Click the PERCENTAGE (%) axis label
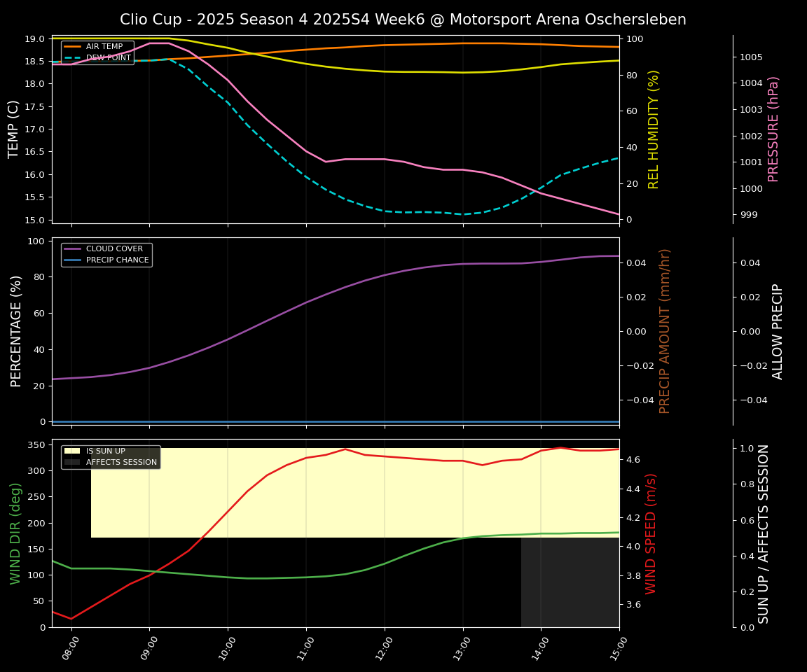This screenshot has height=672, width=807. pos(17,330)
